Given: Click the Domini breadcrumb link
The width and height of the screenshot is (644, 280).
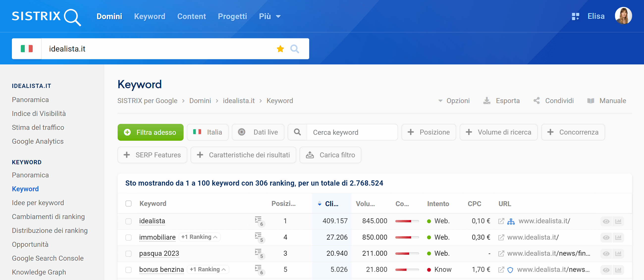Looking at the screenshot, I should tap(200, 101).
